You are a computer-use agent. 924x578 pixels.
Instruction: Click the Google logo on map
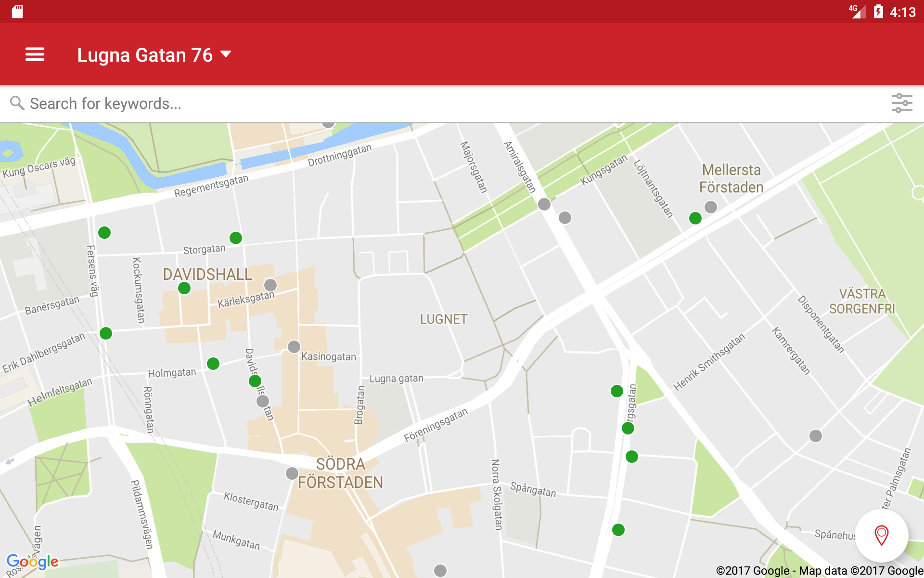click(x=32, y=562)
